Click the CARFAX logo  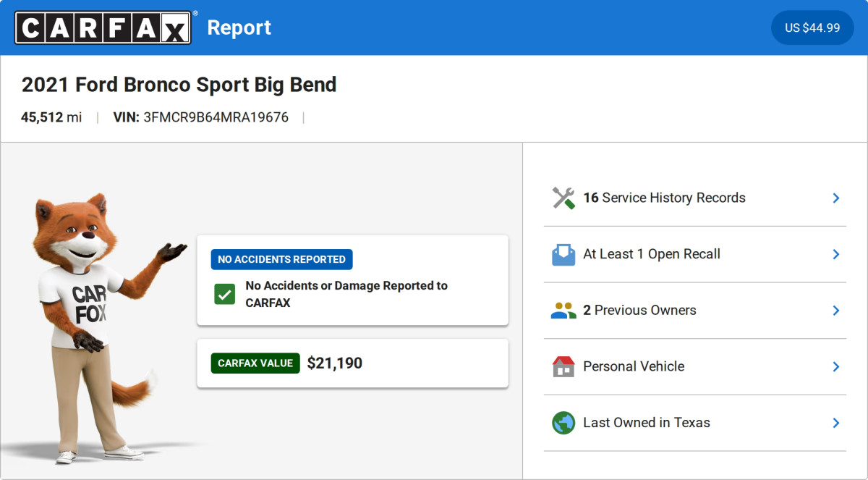click(x=103, y=28)
